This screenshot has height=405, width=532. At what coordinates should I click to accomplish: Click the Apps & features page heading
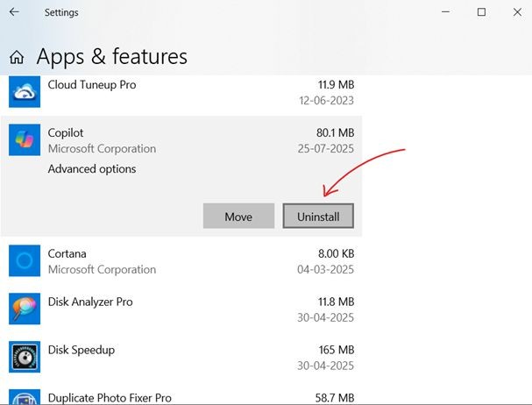tap(111, 57)
